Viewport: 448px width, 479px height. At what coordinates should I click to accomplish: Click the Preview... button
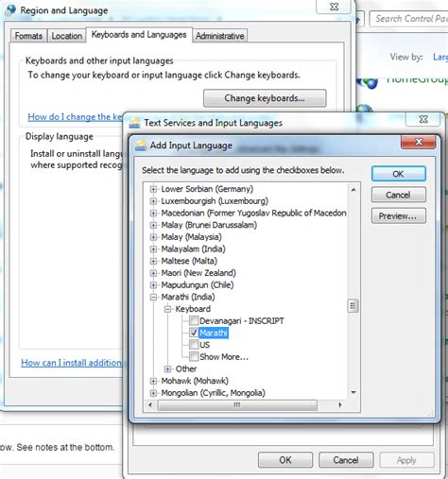coord(398,216)
